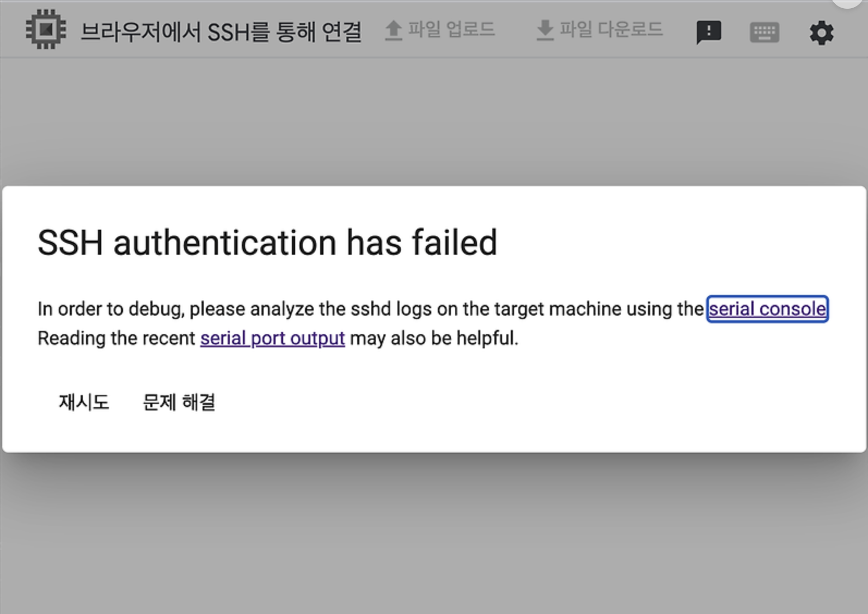
Task: Open the settings gear icon
Action: 821,33
